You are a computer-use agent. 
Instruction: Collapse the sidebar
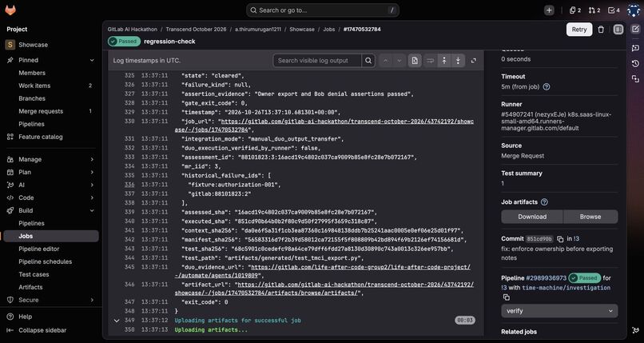pyautogui.click(x=42, y=330)
